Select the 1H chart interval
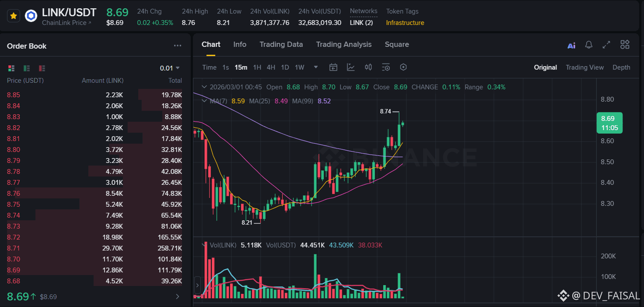This screenshot has height=307, width=644. 257,67
